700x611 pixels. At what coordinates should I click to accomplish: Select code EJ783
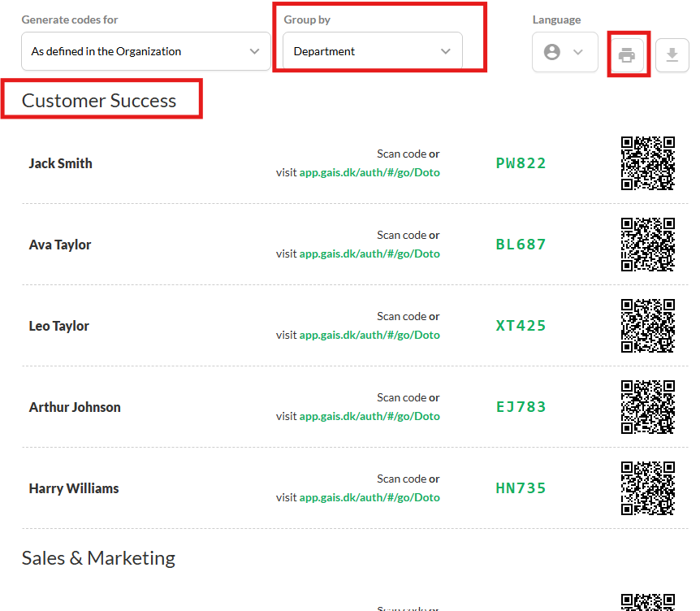[x=521, y=407]
